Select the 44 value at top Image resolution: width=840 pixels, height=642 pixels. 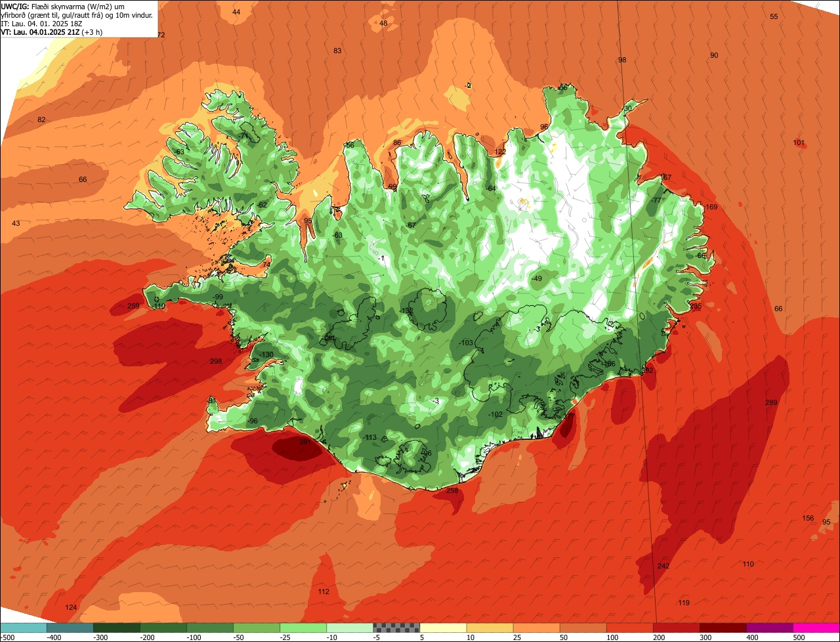click(x=236, y=12)
